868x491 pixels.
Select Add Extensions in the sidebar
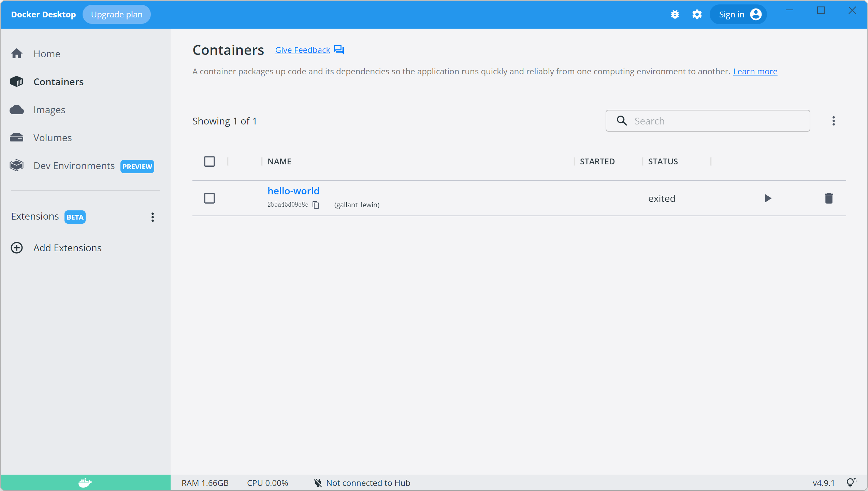click(x=85, y=248)
